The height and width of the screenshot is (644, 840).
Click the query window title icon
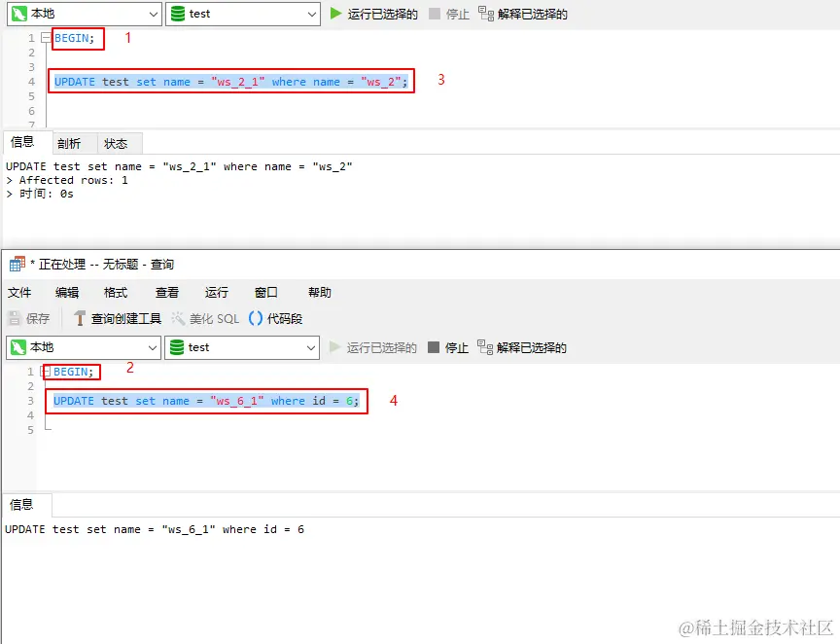(x=17, y=264)
